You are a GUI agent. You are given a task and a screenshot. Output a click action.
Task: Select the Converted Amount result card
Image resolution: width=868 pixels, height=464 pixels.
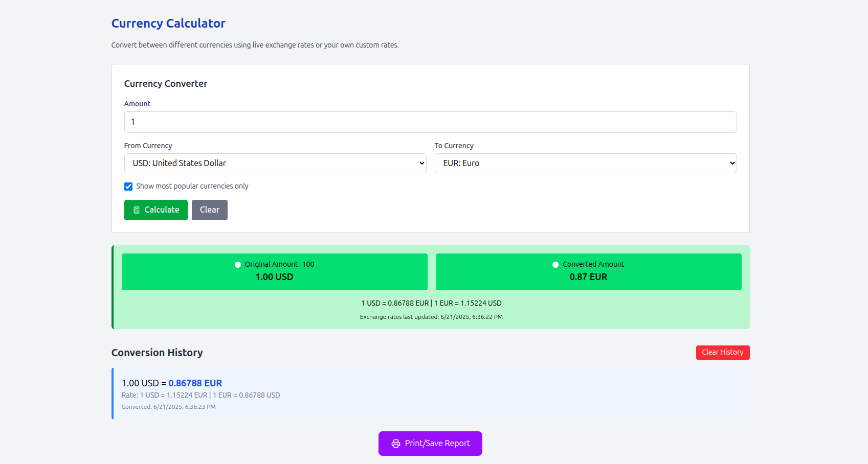pos(588,271)
